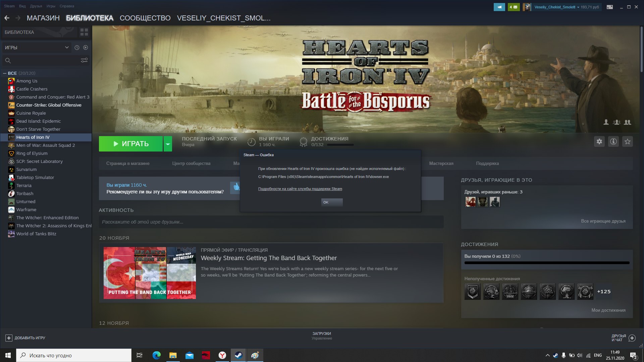Viewport: 644px width, 362px height.
Task: Open the Steam support details link
Action: tap(300, 189)
